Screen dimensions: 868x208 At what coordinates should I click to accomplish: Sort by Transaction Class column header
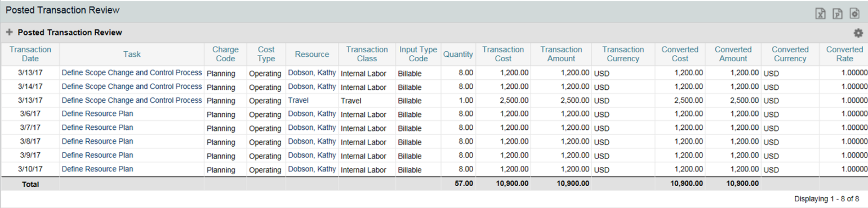point(367,54)
